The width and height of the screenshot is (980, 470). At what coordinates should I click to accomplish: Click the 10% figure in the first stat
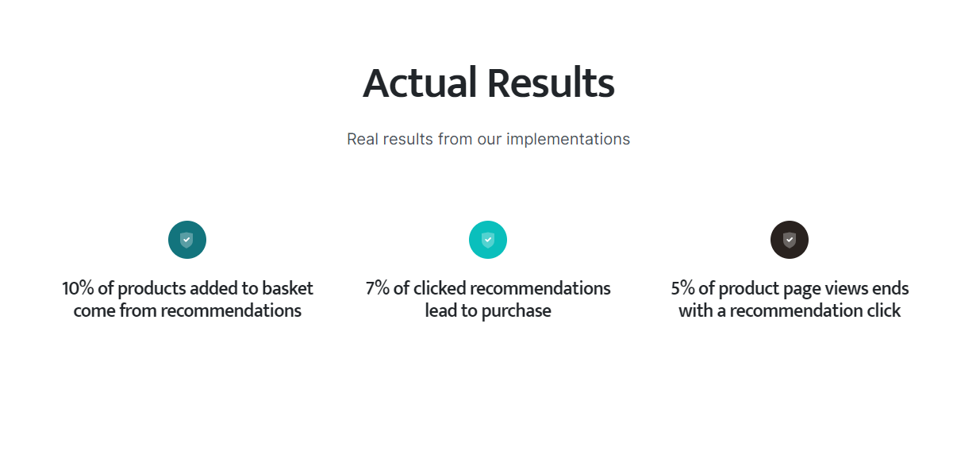coord(78,288)
